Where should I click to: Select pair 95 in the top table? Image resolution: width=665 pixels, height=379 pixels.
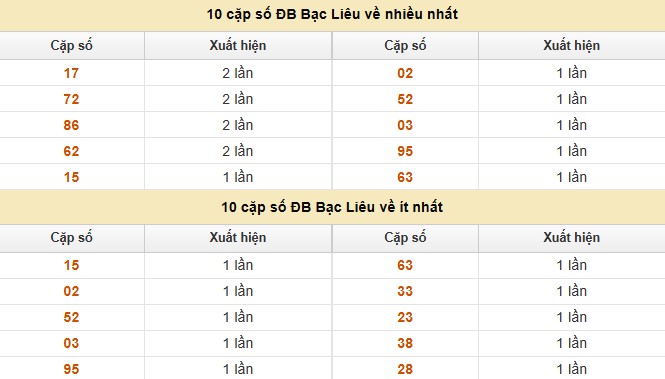(x=405, y=151)
